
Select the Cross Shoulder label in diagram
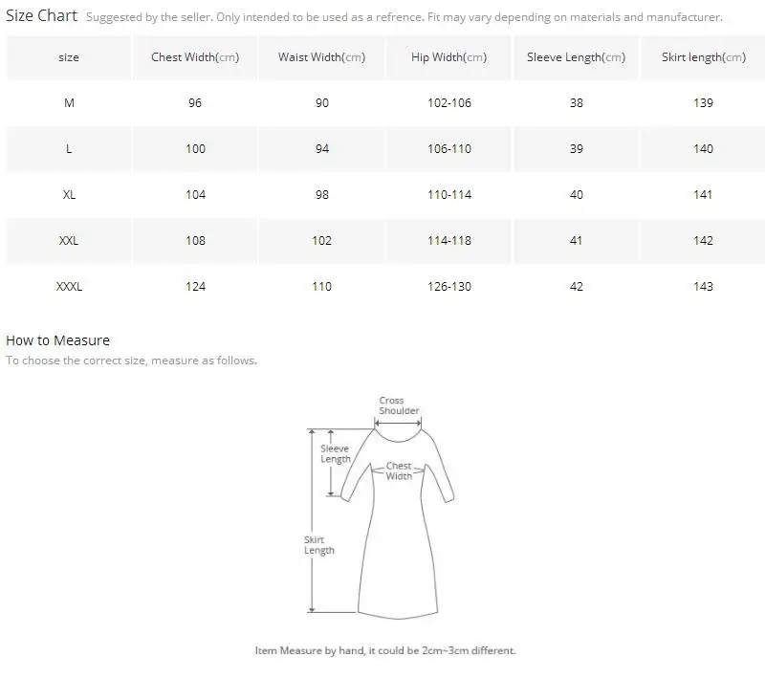click(x=399, y=405)
